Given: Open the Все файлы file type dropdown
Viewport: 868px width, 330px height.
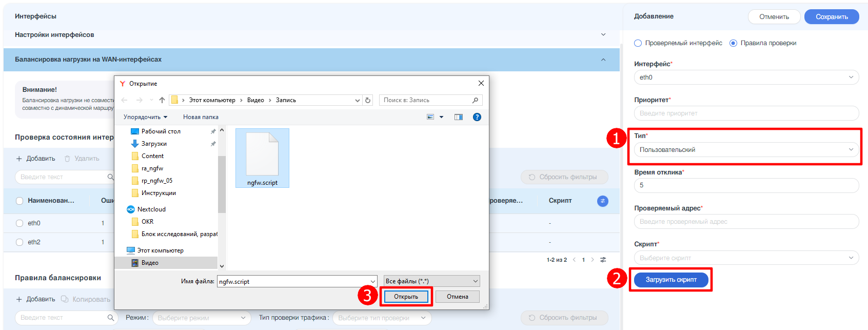Looking at the screenshot, I should [432, 281].
